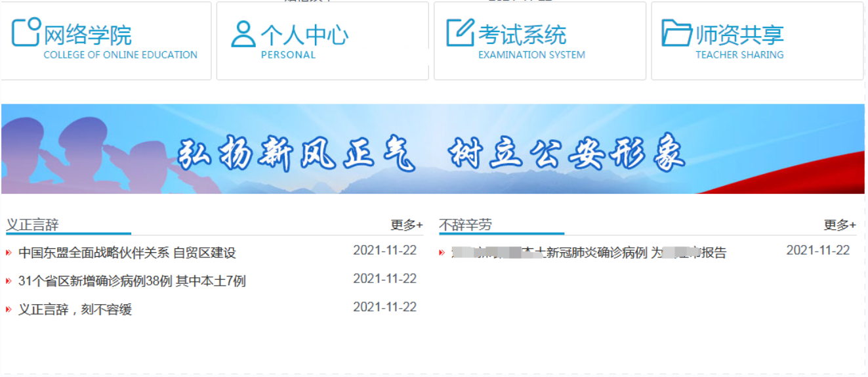
Task: Open the 义正言辞，刻不容缓 article
Action: coord(75,309)
